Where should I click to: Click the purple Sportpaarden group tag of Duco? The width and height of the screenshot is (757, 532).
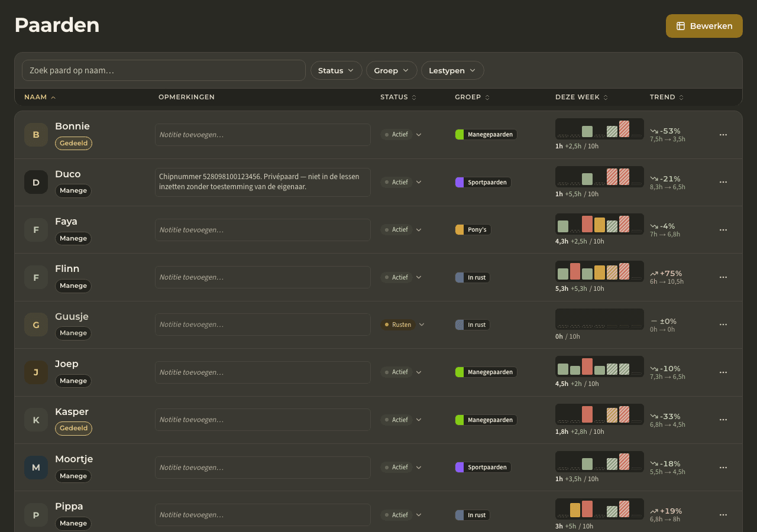click(483, 182)
